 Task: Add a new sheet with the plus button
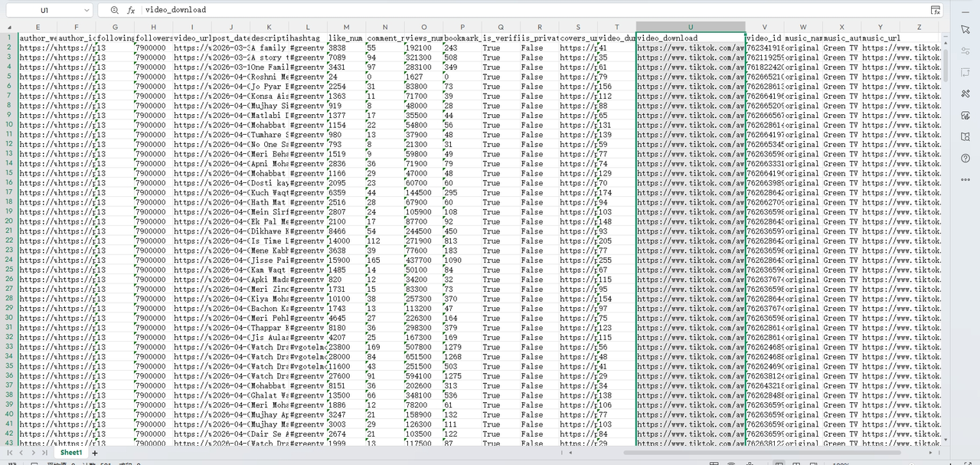click(95, 453)
